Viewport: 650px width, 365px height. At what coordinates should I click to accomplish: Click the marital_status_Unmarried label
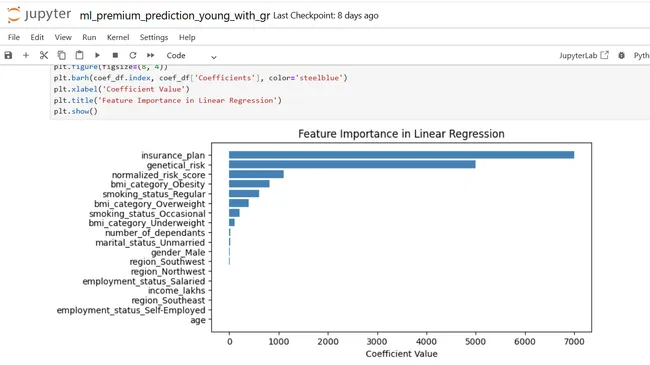[x=150, y=243]
